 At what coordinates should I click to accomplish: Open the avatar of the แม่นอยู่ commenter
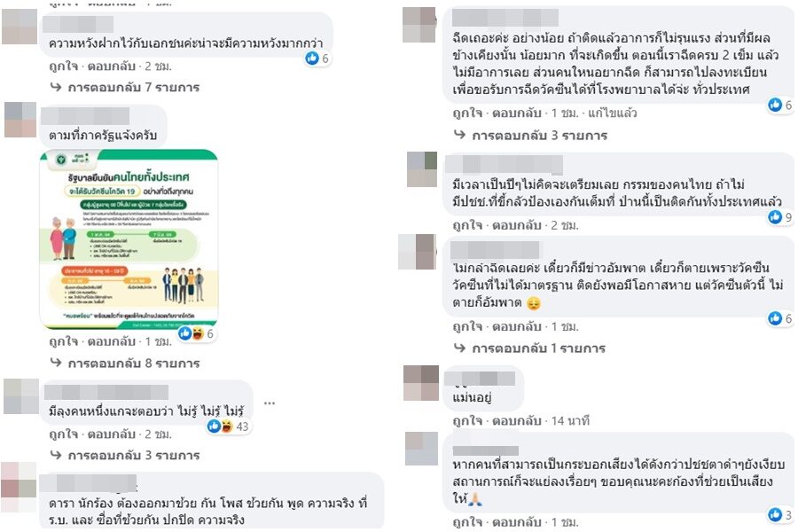421,382
